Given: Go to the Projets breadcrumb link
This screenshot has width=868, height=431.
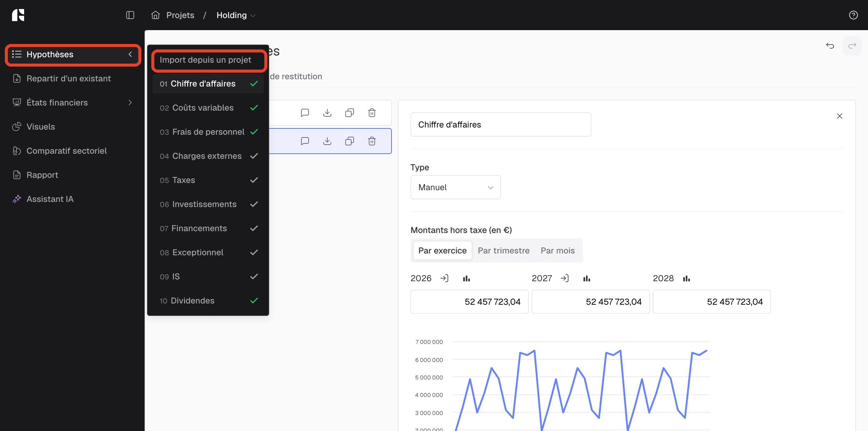Looking at the screenshot, I should tap(180, 15).
